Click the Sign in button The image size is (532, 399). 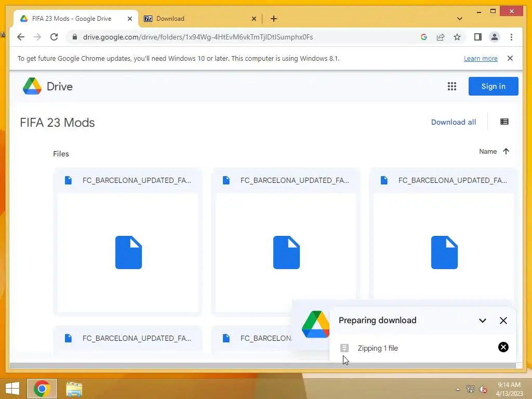[x=493, y=86]
